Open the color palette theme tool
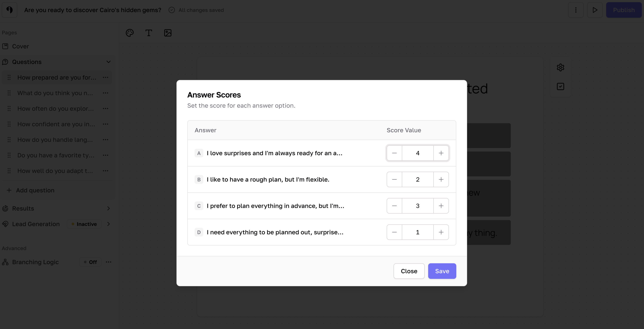The image size is (644, 329). coord(130,33)
